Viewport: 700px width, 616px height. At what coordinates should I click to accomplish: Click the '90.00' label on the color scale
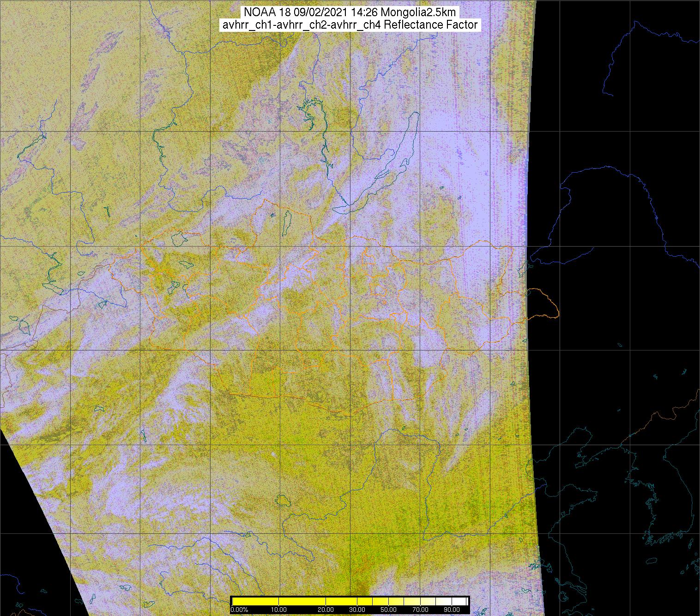[x=452, y=610]
